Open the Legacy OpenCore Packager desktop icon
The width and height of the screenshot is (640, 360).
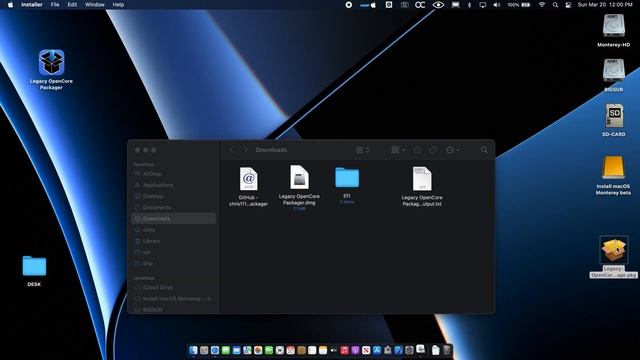pyautogui.click(x=51, y=62)
